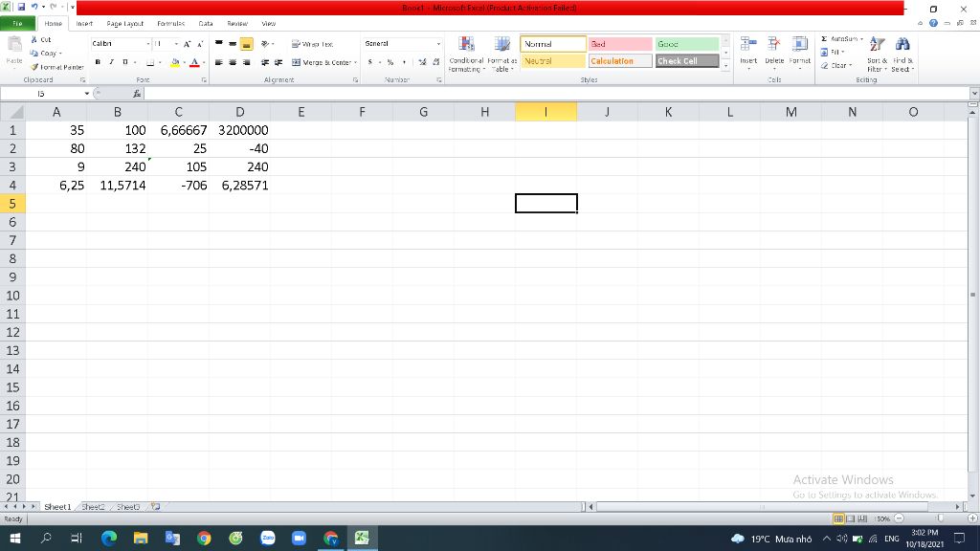This screenshot has width=980, height=551.
Task: Open the AutoSum dropdown arrow
Action: pyautogui.click(x=862, y=38)
